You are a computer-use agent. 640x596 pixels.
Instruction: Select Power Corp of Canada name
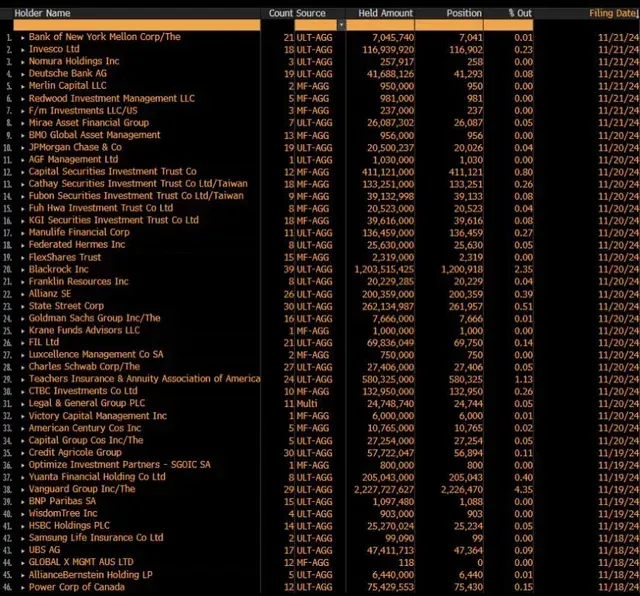tap(76, 588)
